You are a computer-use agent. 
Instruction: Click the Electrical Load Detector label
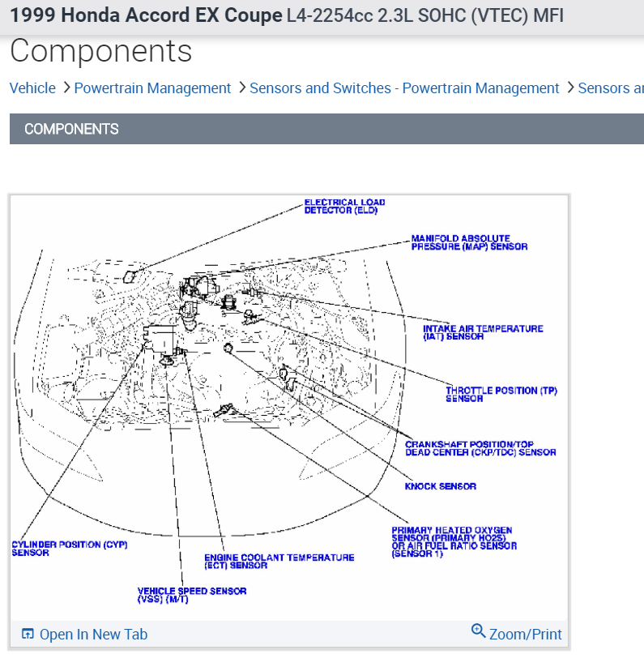[x=344, y=207]
